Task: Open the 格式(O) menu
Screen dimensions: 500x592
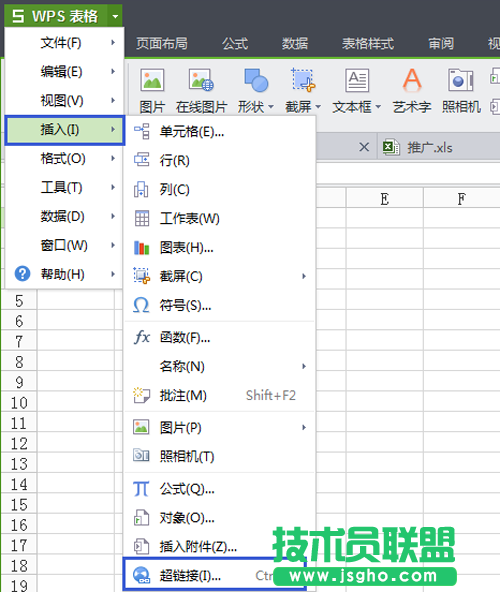Action: point(65,158)
